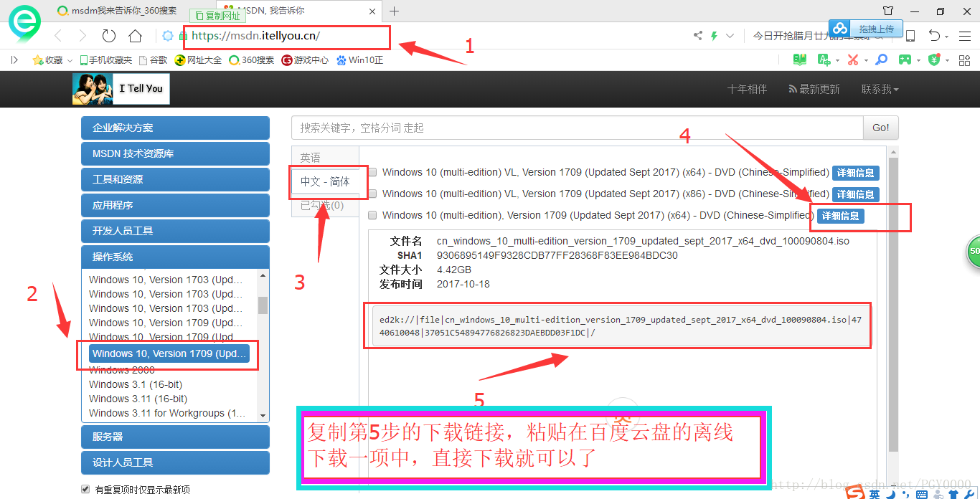Click the Go! search button
The width and height of the screenshot is (980, 499).
coord(880,128)
